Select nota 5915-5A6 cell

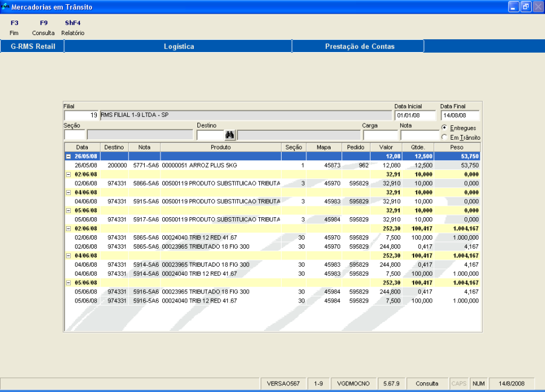pyautogui.click(x=145, y=201)
